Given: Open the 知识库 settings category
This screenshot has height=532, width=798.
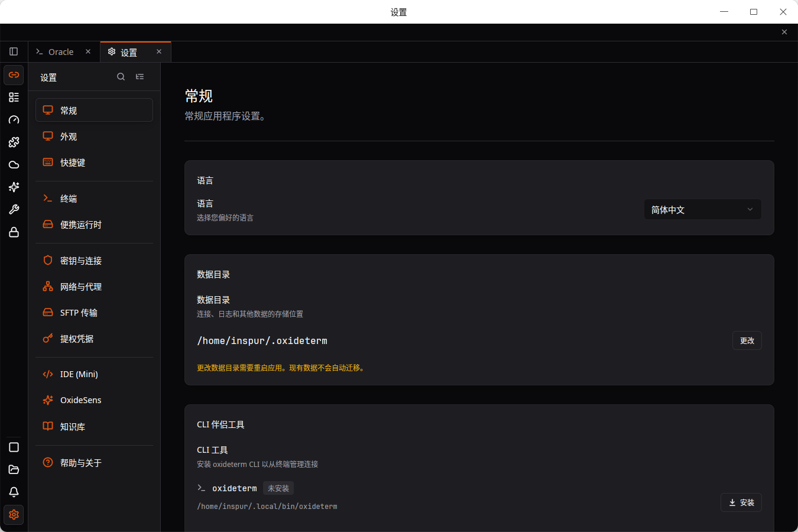Looking at the screenshot, I should click(94, 426).
